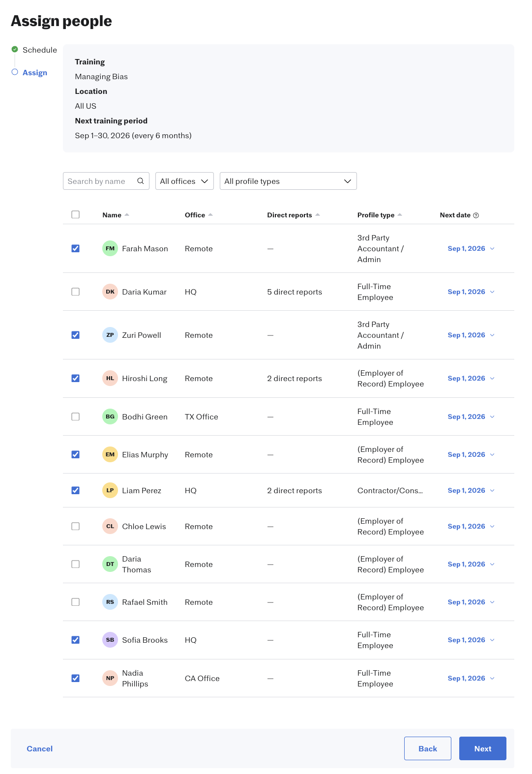Open the All profile types dropdown
This screenshot has width=532, height=774.
coord(288,181)
